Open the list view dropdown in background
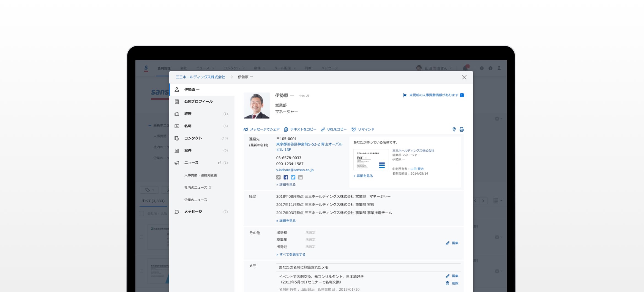The width and height of the screenshot is (644, 292). [x=498, y=201]
